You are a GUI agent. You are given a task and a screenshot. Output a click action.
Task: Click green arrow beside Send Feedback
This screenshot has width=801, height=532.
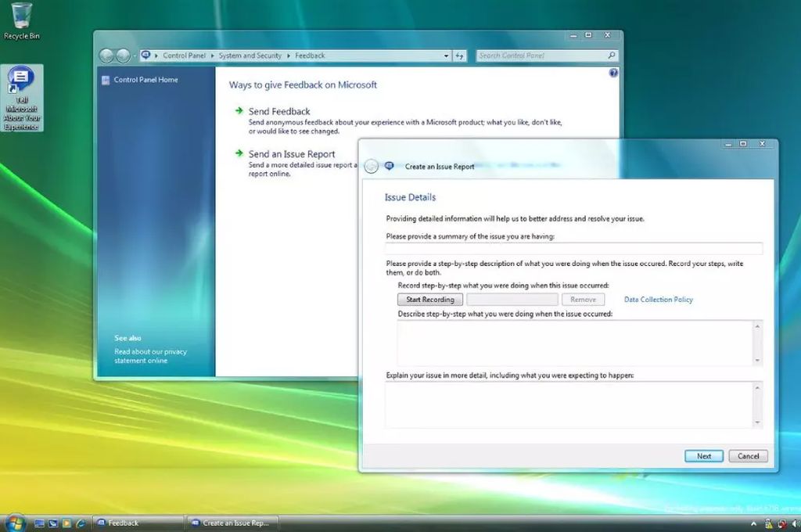tap(239, 110)
